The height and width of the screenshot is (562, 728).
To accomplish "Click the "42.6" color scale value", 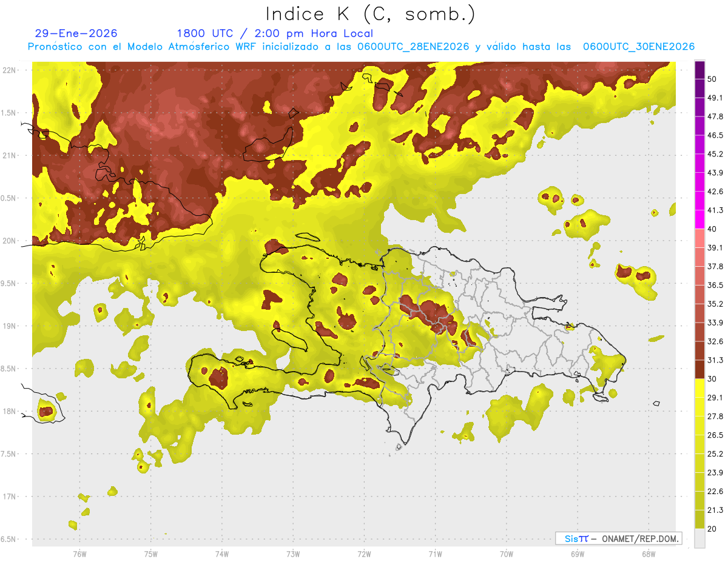I will pyautogui.click(x=715, y=192).
